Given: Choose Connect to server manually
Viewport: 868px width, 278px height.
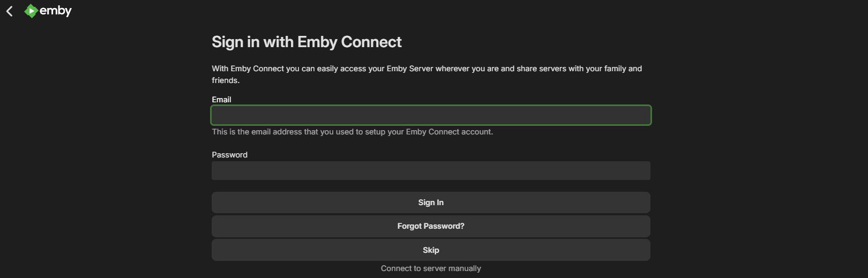Looking at the screenshot, I should tap(431, 268).
